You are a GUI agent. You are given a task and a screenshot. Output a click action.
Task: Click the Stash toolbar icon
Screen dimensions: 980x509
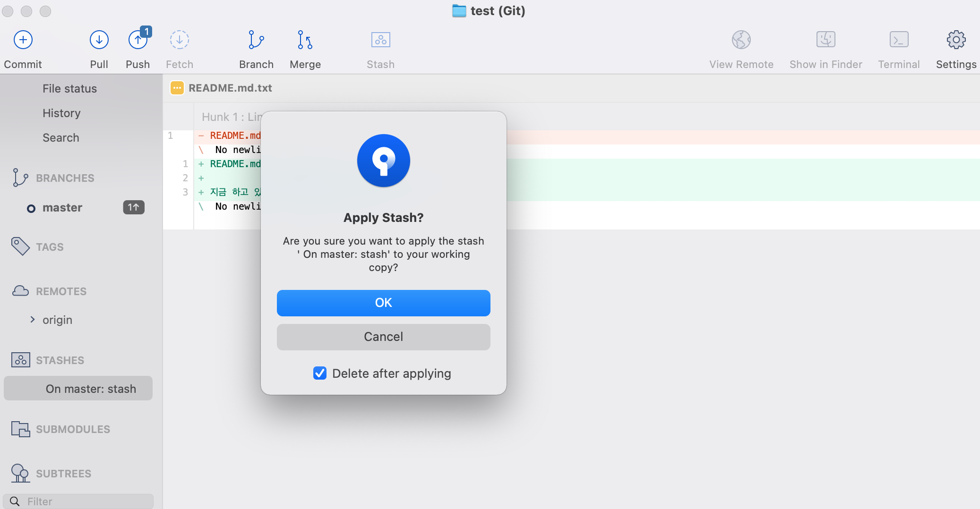[380, 40]
